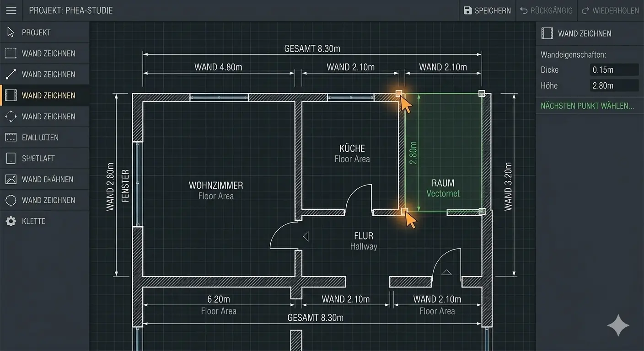Select the dashed circle node tool
The height and width of the screenshot is (351, 644).
tap(44, 117)
